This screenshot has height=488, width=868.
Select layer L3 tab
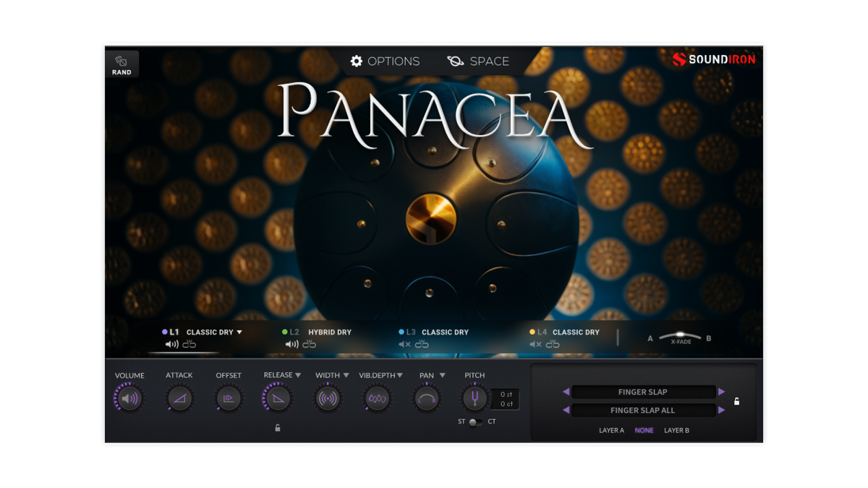408,332
